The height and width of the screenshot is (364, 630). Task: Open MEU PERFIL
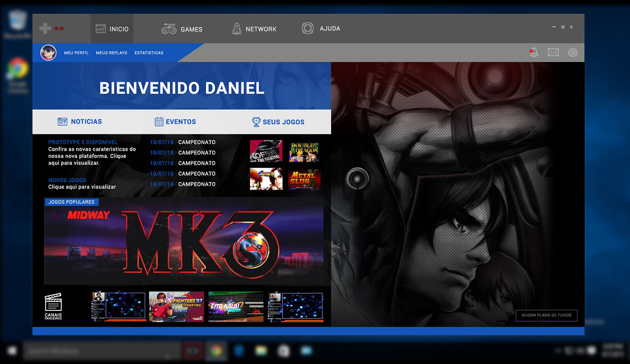[76, 53]
